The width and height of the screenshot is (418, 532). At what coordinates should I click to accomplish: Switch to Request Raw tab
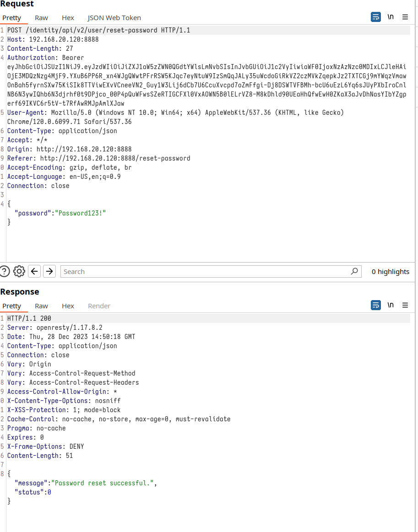[42, 18]
